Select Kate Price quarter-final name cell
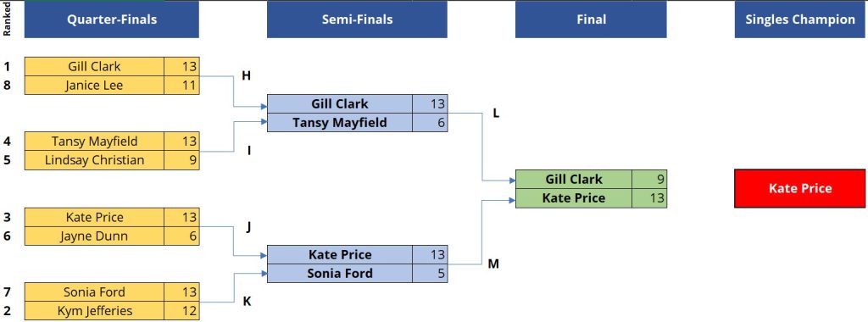The height and width of the screenshot is (322, 868). [x=95, y=217]
